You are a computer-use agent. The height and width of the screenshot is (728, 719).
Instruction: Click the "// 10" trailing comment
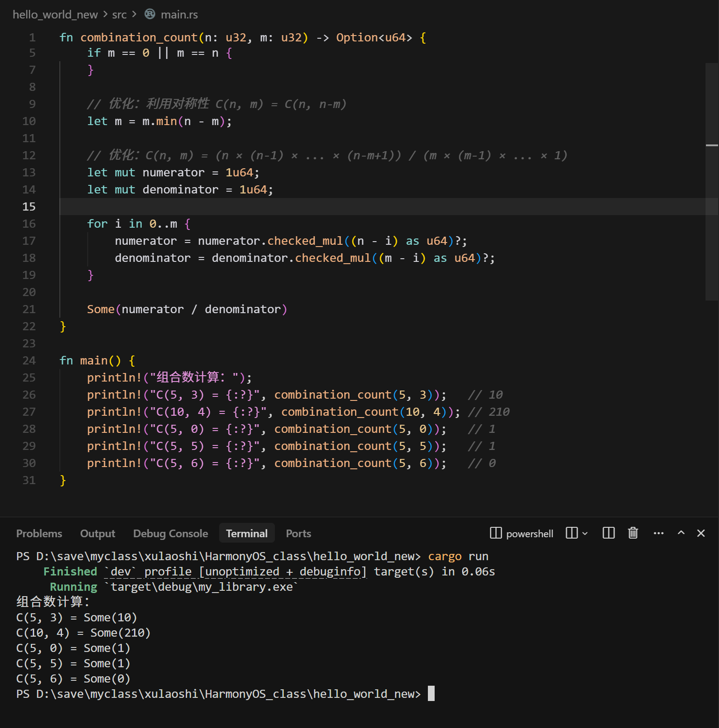coord(485,395)
